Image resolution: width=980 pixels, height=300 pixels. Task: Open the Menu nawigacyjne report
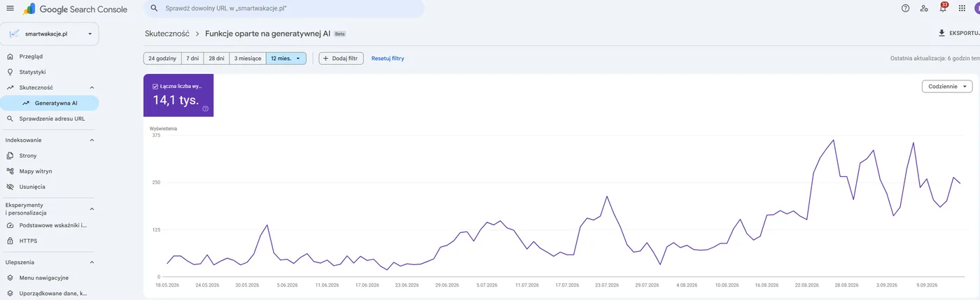click(50, 278)
